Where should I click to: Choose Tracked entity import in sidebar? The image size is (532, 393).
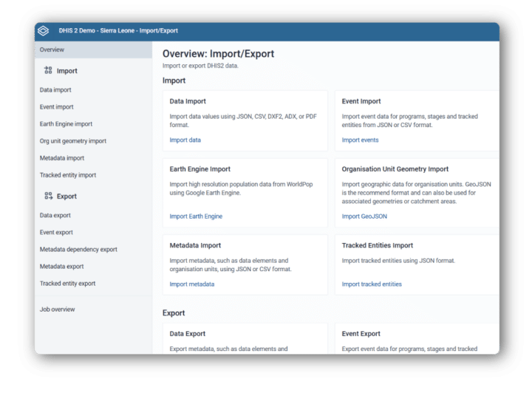pos(68,175)
